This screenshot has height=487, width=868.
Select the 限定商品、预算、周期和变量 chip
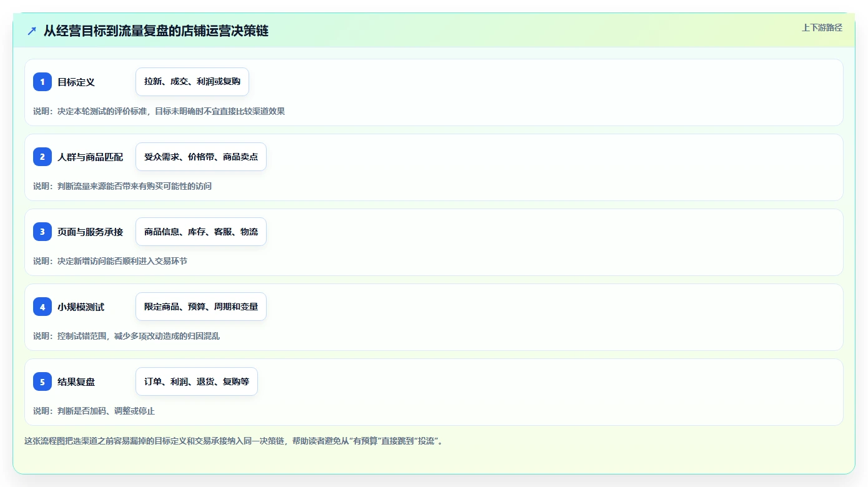pyautogui.click(x=201, y=307)
